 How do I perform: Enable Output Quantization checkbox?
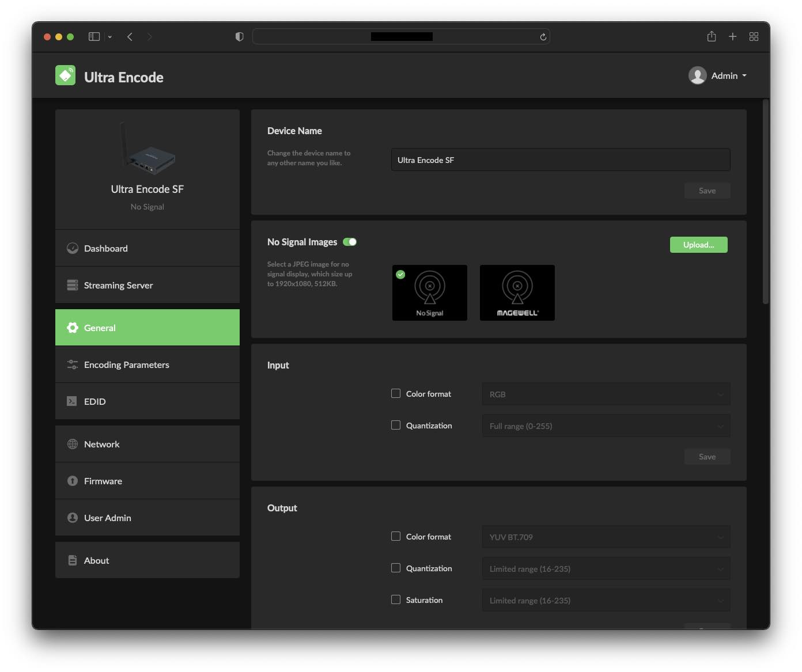point(396,568)
